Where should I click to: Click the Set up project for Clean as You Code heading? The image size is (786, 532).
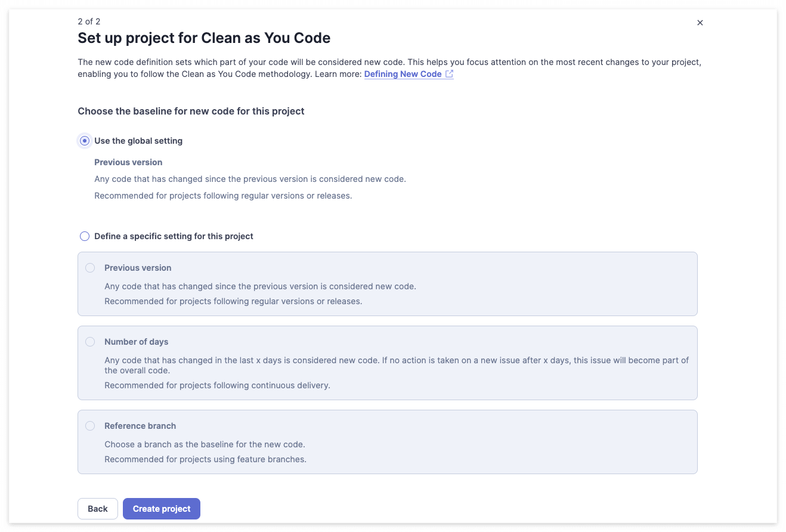(x=204, y=38)
